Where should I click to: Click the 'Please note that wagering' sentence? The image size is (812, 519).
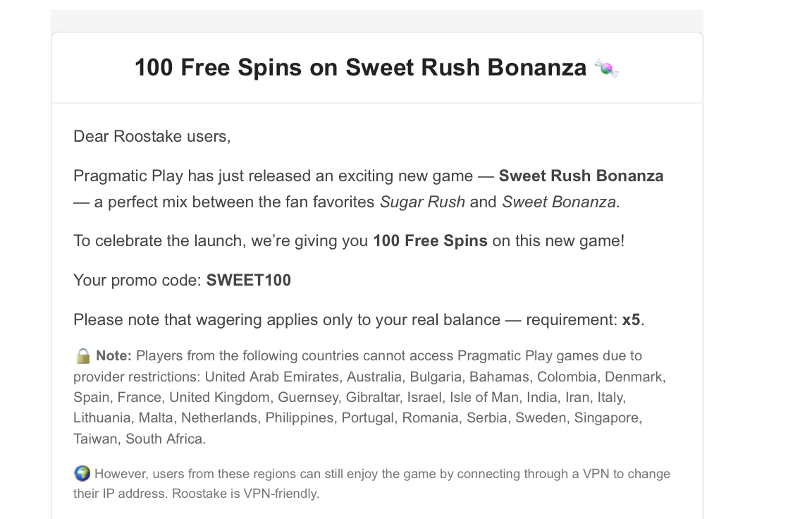point(211,319)
